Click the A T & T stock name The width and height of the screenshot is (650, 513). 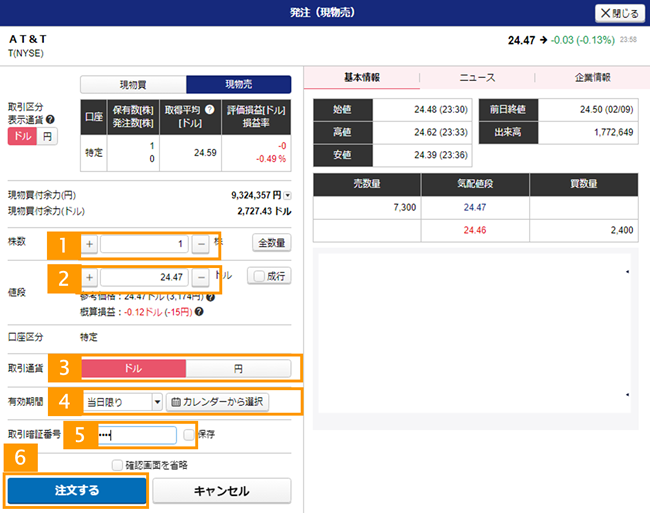(x=28, y=39)
